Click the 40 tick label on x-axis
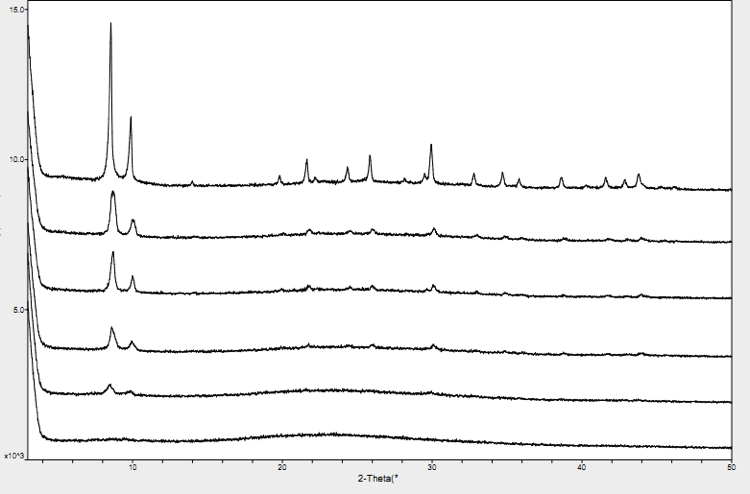750x494 pixels. coord(582,467)
